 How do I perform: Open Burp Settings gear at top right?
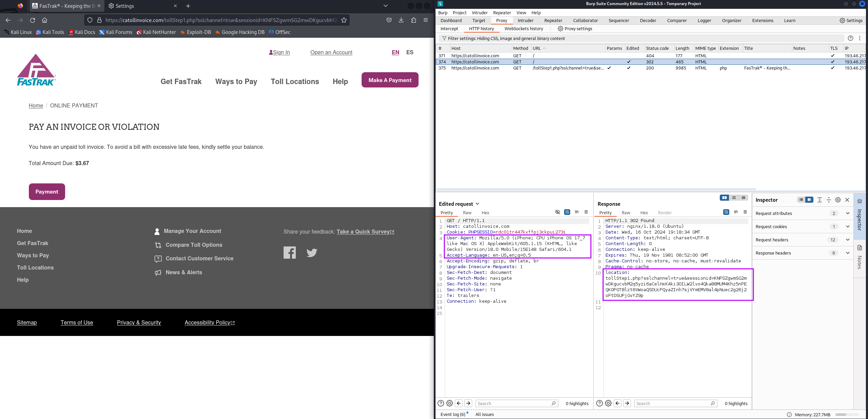[x=851, y=20]
